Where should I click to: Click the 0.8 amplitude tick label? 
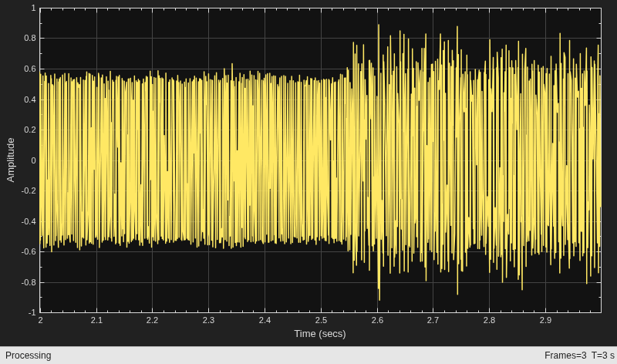pyautogui.click(x=30, y=38)
